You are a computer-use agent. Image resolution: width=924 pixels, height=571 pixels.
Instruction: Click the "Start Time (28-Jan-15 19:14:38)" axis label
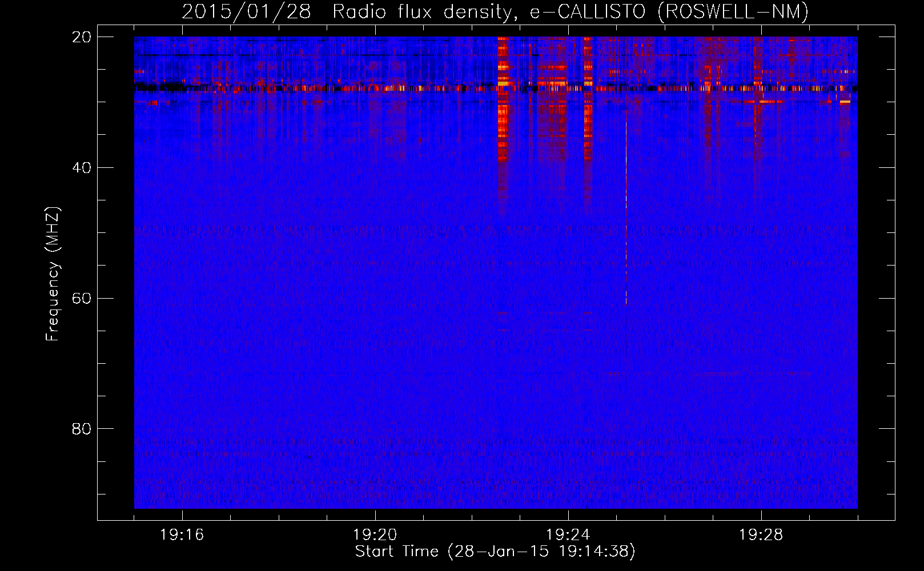pyautogui.click(x=495, y=552)
